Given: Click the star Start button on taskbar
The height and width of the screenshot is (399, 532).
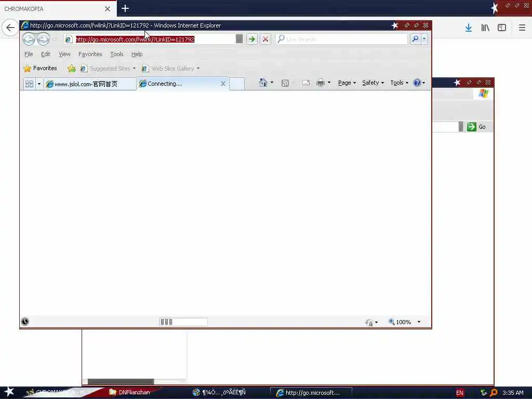Looking at the screenshot, I should pos(9,392).
